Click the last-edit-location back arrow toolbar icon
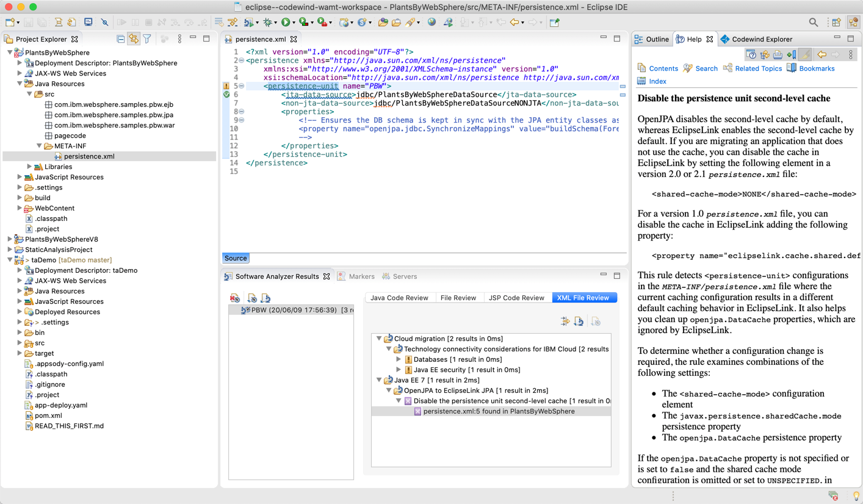The height and width of the screenshot is (504, 863). click(500, 23)
